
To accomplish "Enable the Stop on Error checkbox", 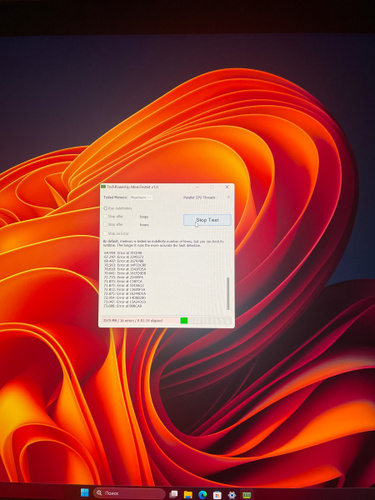I will (x=105, y=233).
